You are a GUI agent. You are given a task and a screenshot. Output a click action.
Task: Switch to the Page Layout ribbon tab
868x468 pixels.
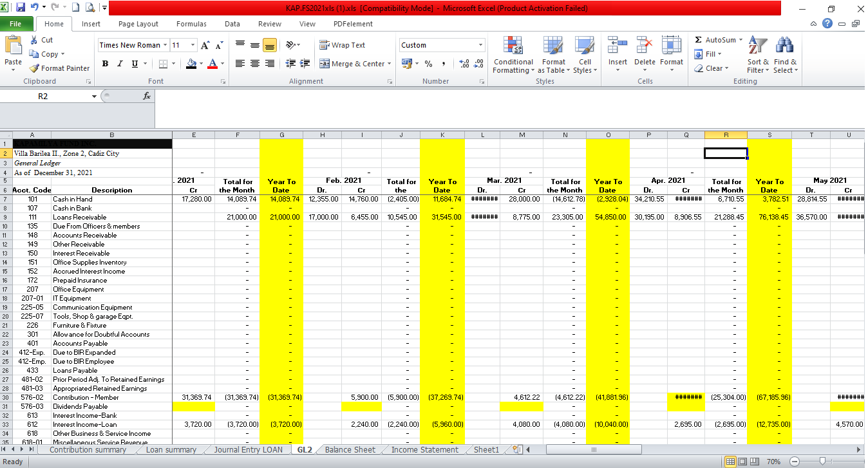point(138,24)
